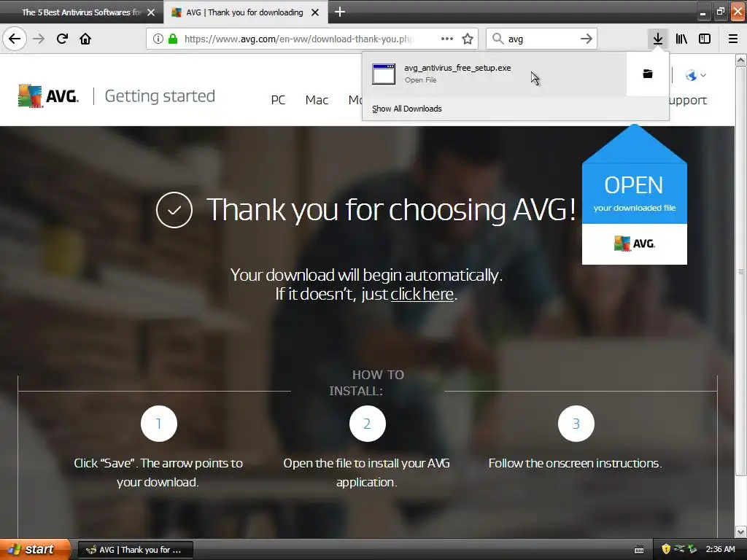Click the 2:36 AM clock
Screen dimensions: 747x560
[x=720, y=549]
